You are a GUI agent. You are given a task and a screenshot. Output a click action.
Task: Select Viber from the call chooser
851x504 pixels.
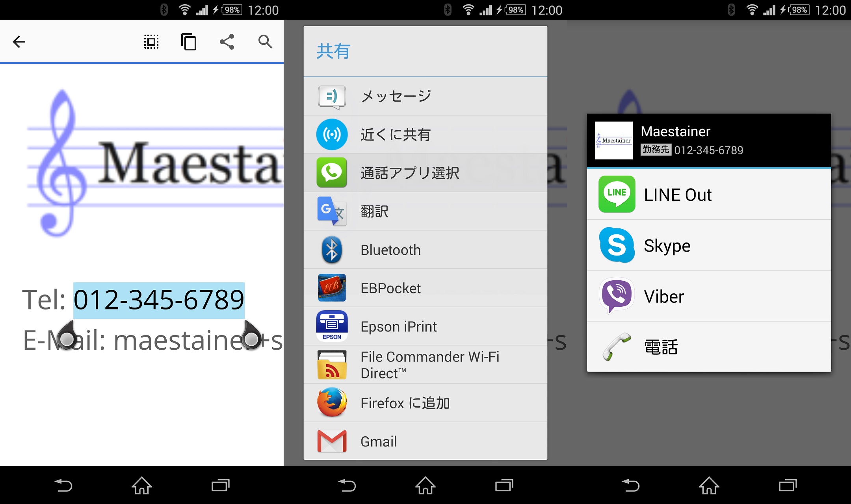616,296
